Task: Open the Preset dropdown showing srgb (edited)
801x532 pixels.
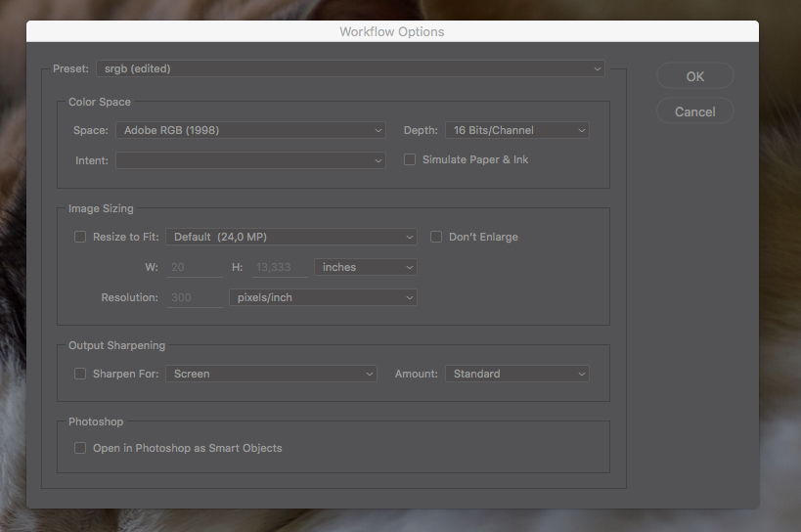Action: pyautogui.click(x=349, y=68)
